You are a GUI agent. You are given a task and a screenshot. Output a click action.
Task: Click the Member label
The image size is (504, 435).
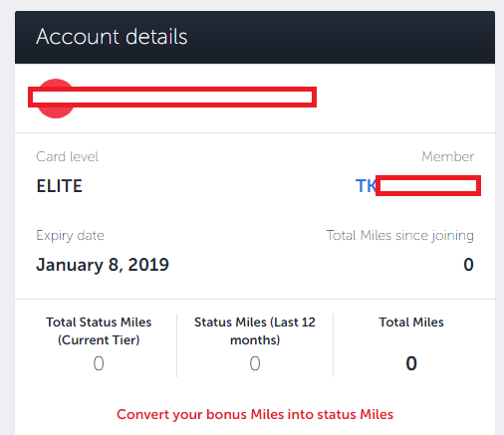pos(447,156)
